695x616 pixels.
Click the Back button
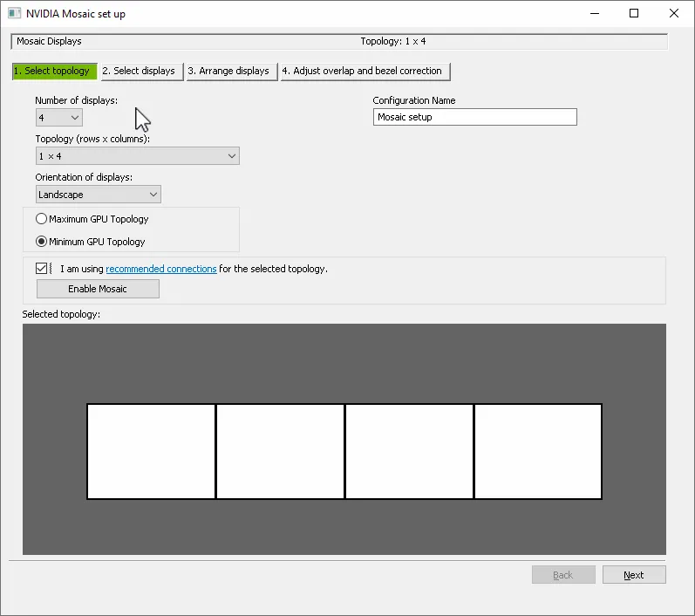pyautogui.click(x=563, y=575)
